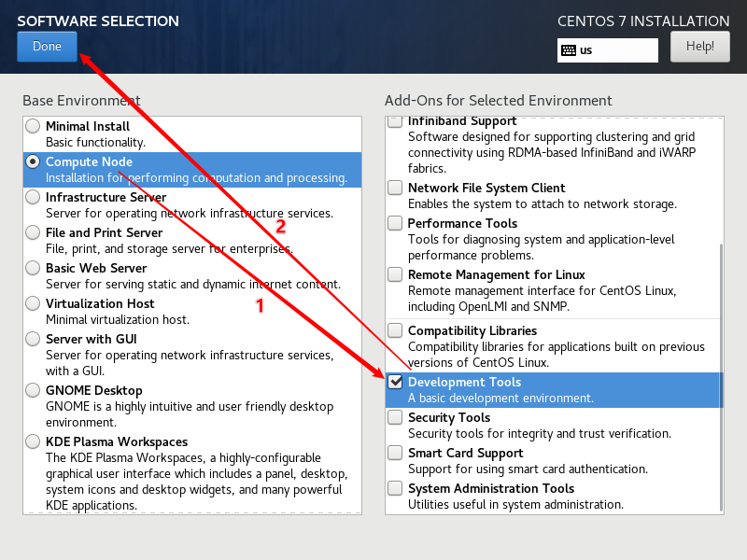Enable System Administration Tools checkbox
The width and height of the screenshot is (747, 560).
pyautogui.click(x=396, y=488)
